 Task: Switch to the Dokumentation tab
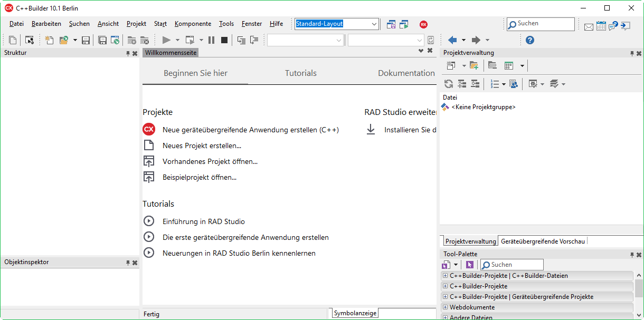point(406,73)
